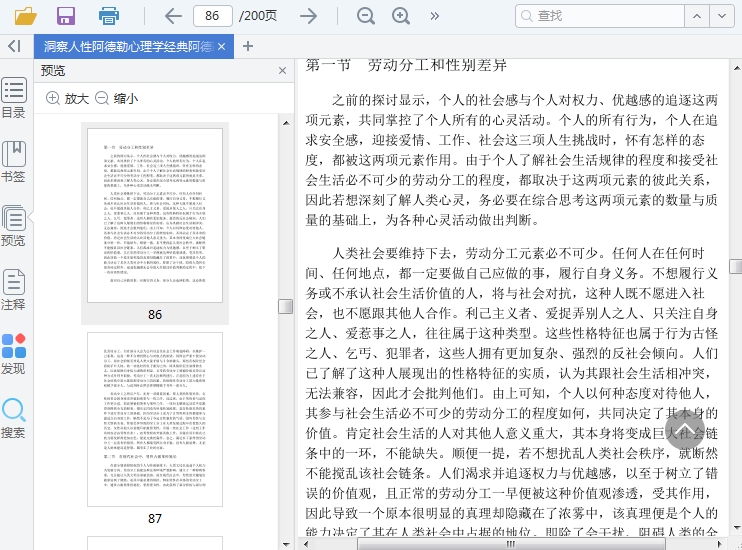742x550 pixels.
Task: Open the 目录 table of contents panel
Action: pos(14,99)
